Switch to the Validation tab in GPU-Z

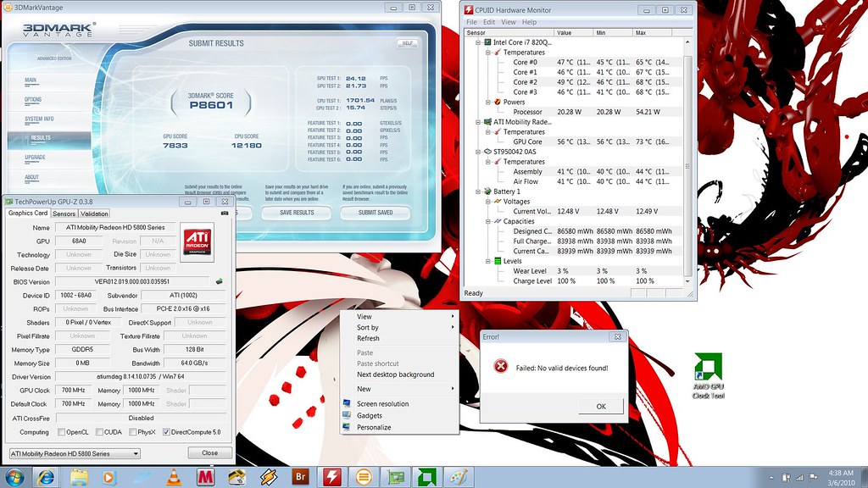click(94, 213)
